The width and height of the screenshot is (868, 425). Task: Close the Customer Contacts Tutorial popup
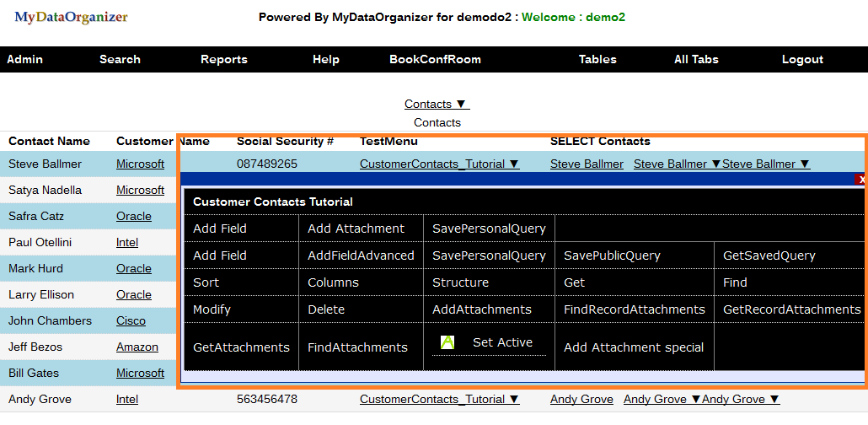[861, 180]
